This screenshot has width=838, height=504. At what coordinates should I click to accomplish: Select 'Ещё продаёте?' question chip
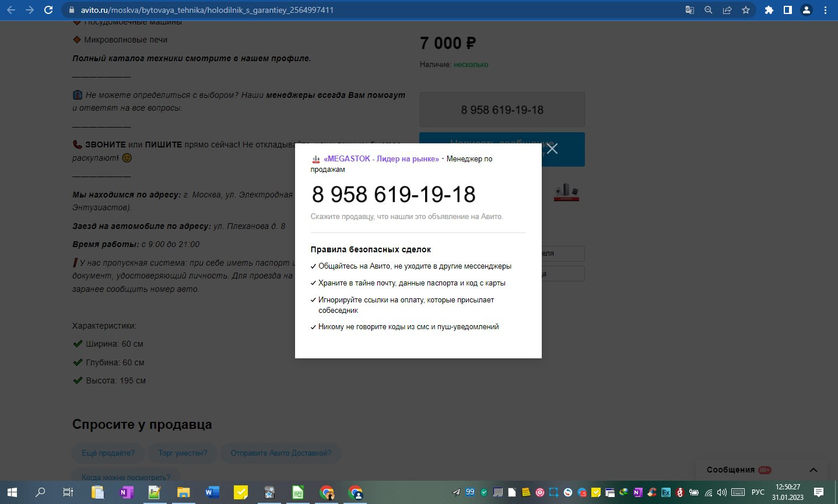108,453
